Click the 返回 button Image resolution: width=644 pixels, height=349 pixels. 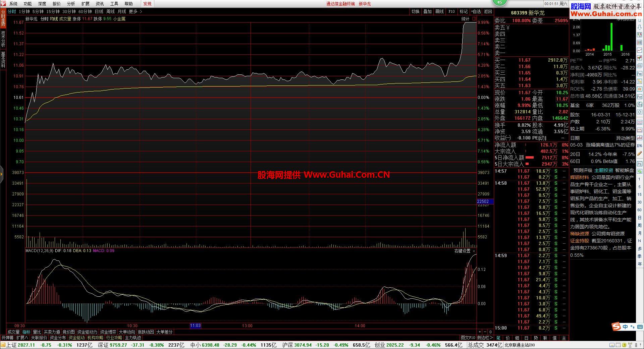[488, 11]
